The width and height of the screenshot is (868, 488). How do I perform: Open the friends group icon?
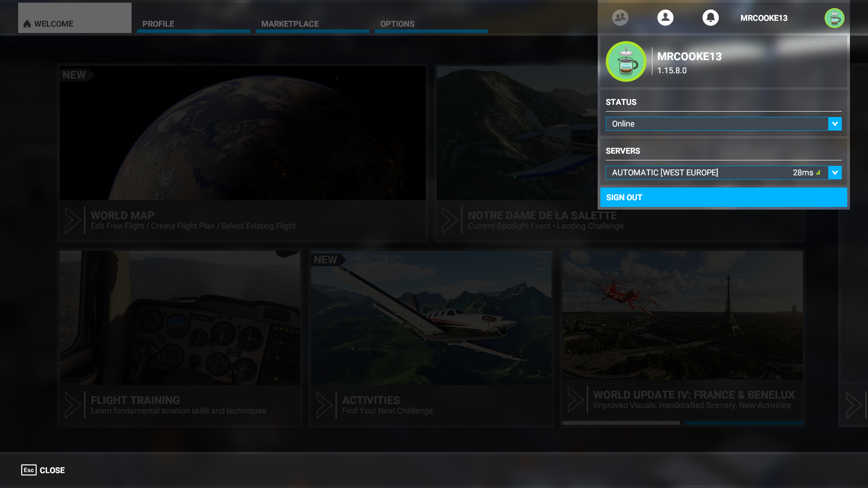click(x=620, y=18)
